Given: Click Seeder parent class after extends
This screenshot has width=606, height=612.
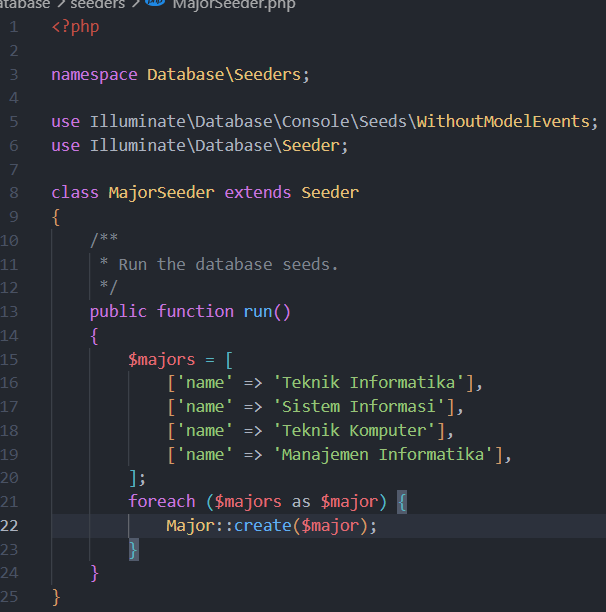Looking at the screenshot, I should coord(330,192).
